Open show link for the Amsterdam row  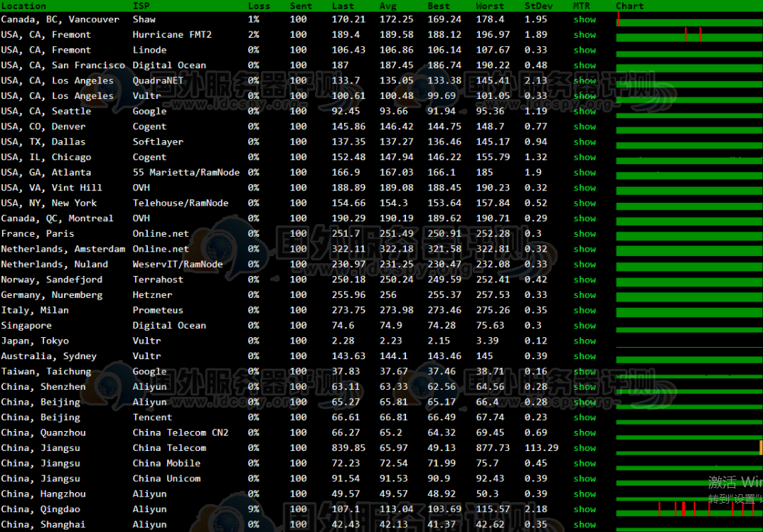click(585, 249)
